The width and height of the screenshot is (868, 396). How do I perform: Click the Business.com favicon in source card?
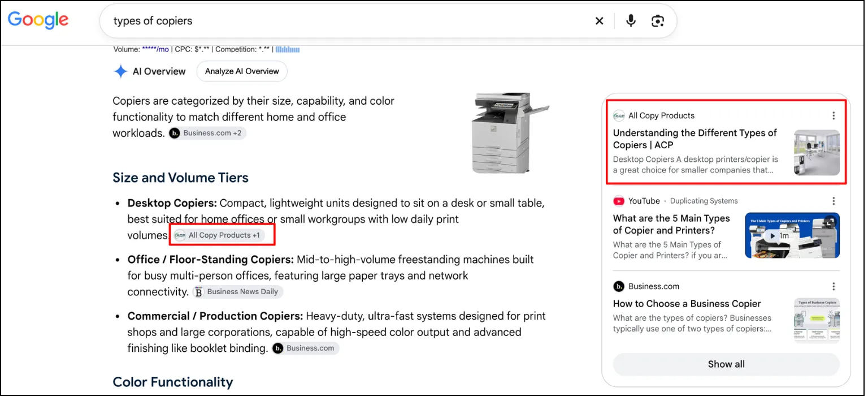coord(619,286)
